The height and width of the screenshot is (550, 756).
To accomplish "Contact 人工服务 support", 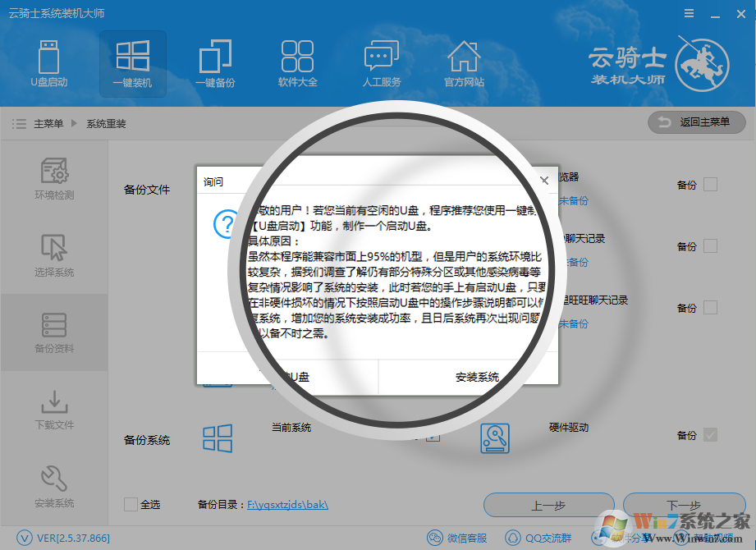I will [x=380, y=64].
